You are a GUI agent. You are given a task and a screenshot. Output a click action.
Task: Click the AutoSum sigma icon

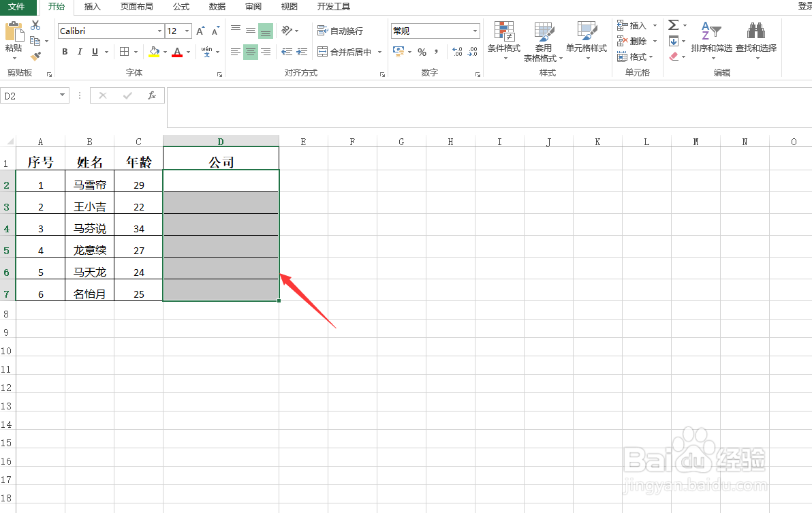click(x=673, y=25)
